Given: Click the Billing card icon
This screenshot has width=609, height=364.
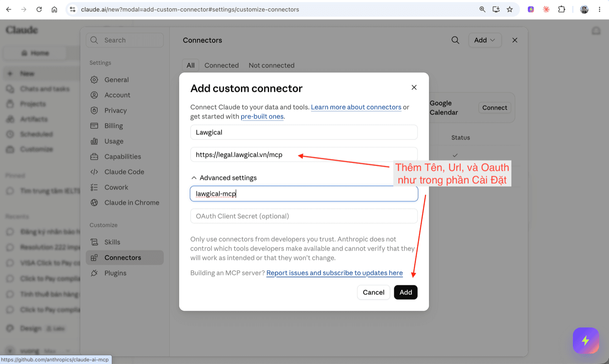Looking at the screenshot, I should click(x=94, y=126).
